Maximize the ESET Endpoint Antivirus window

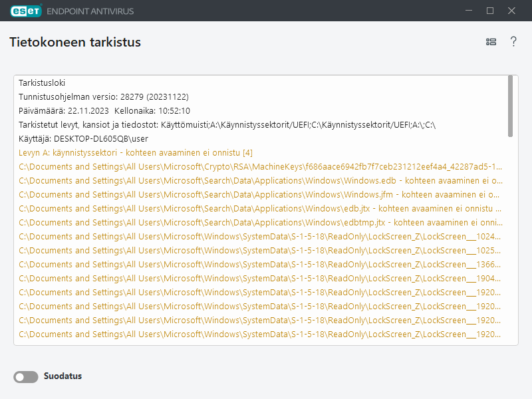tap(490, 11)
